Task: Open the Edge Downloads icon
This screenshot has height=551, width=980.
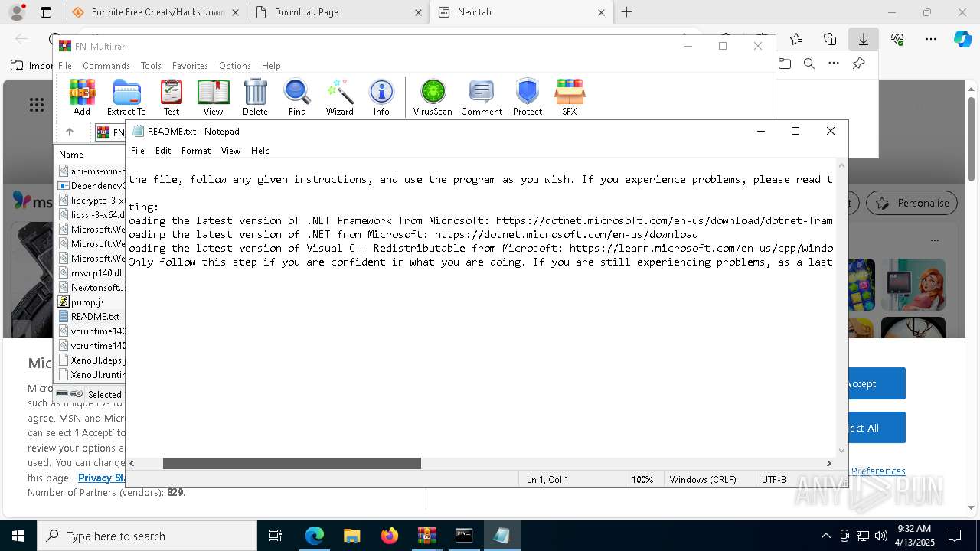Action: (863, 39)
